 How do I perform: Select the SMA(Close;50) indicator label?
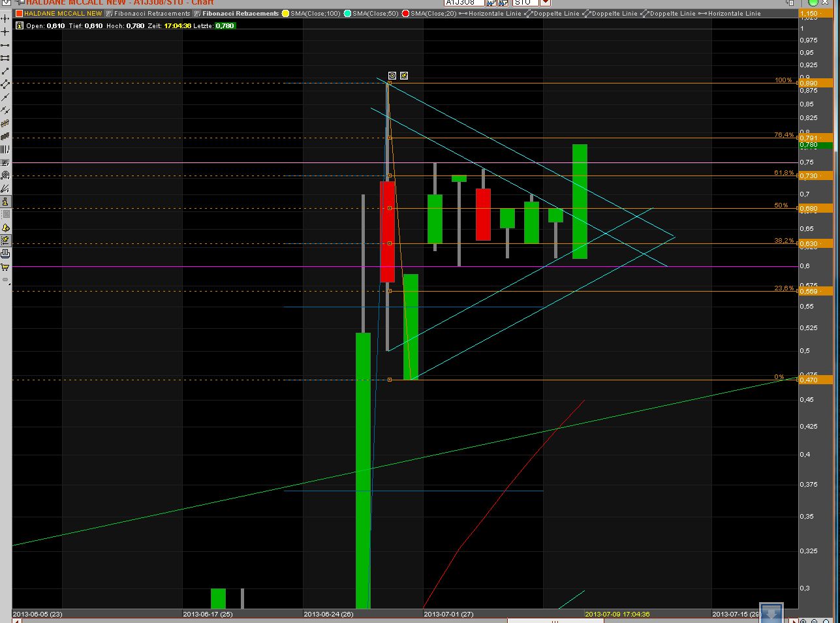pos(375,13)
